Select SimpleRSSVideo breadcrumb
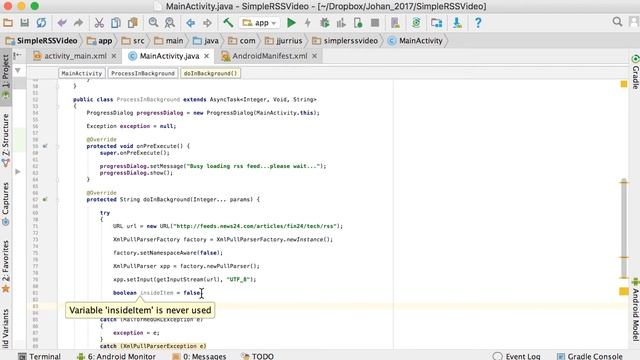 42,41
